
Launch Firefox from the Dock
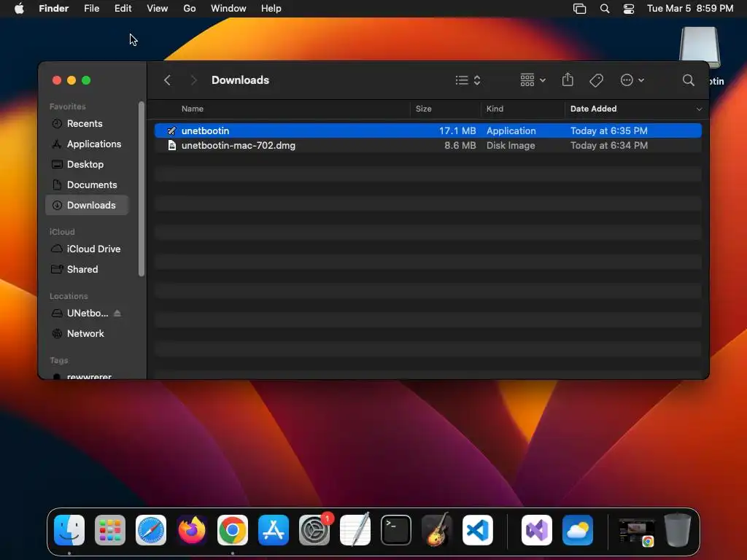coord(192,530)
